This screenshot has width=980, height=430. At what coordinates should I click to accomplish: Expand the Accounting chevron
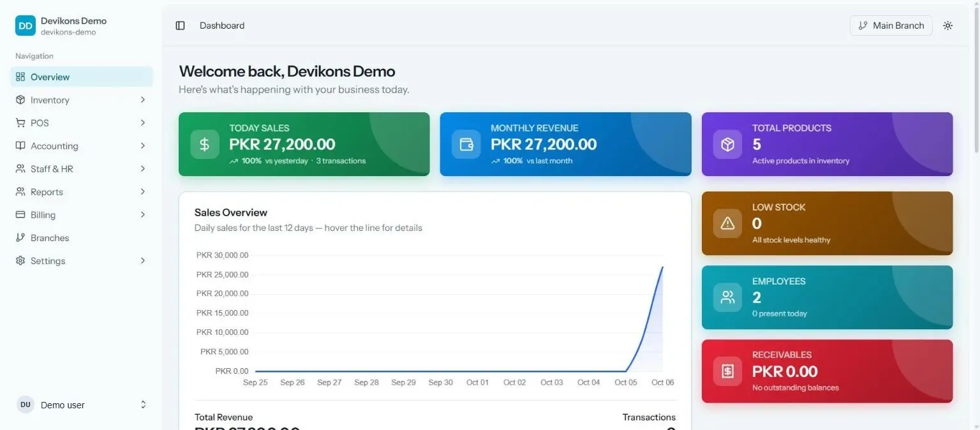click(143, 145)
